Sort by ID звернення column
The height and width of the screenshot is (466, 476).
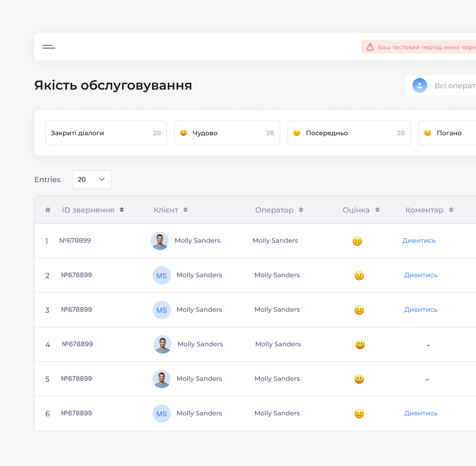(x=122, y=210)
